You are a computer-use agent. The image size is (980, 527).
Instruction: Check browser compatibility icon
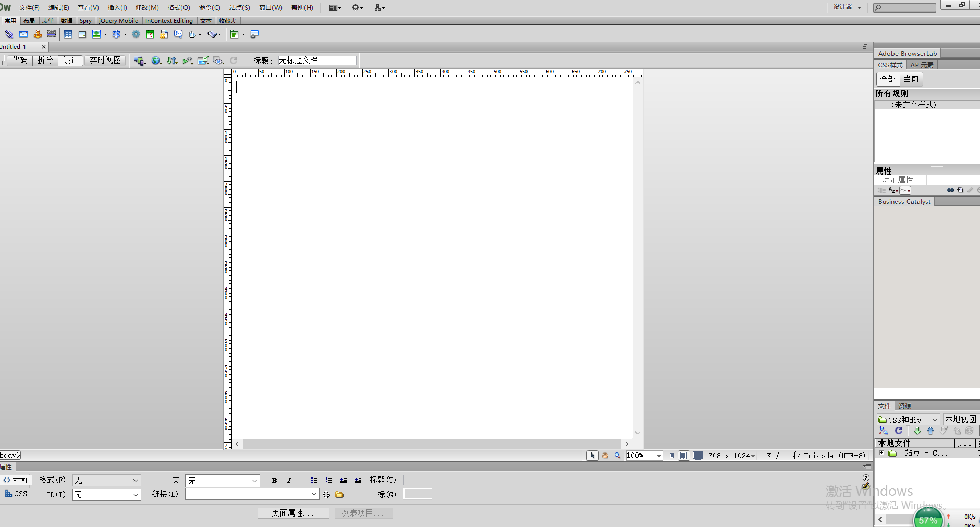(203, 60)
